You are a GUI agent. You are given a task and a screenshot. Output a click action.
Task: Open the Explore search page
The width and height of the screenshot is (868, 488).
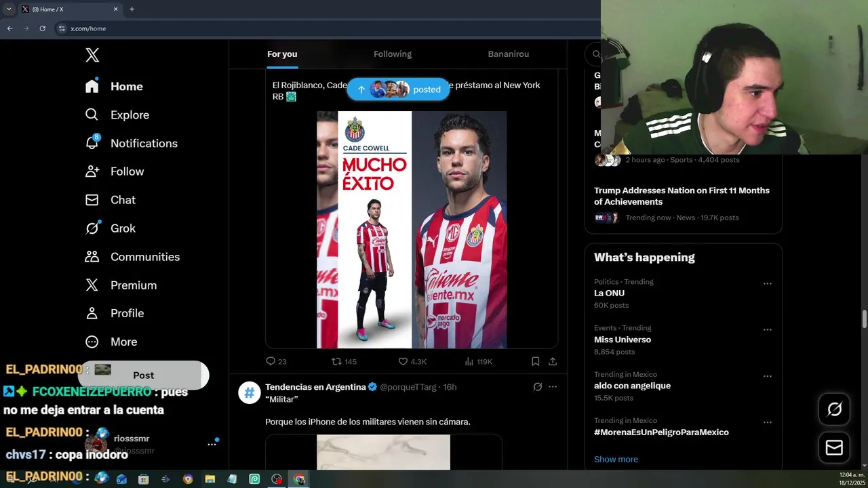pos(117,115)
